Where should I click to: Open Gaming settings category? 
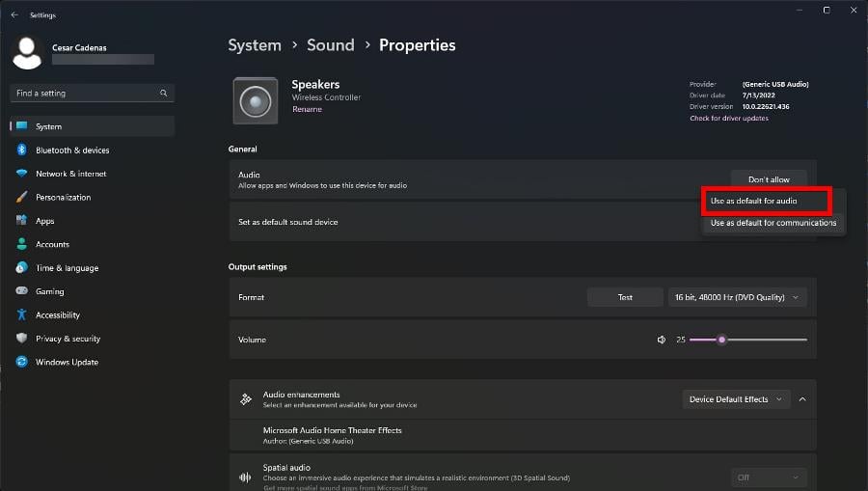point(92,291)
